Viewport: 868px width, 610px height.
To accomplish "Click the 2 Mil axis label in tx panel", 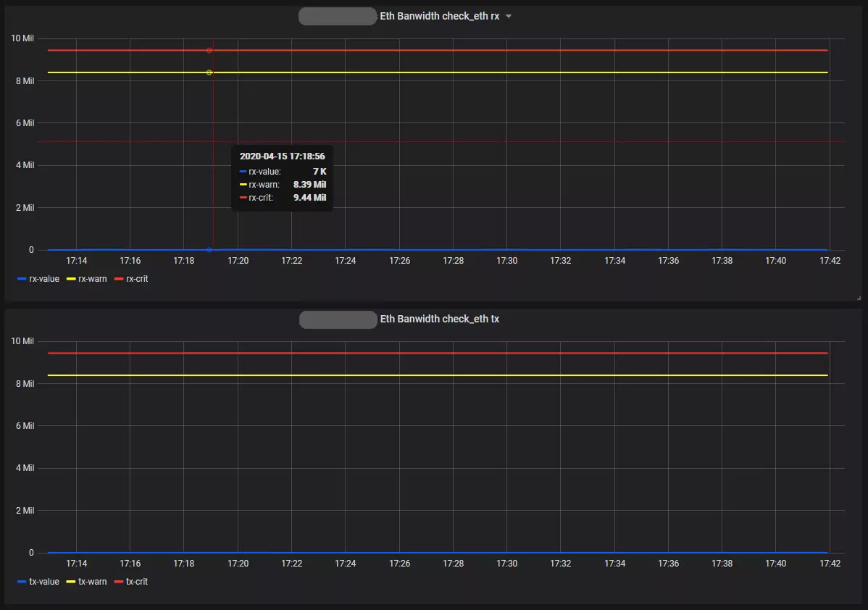I will (25, 510).
